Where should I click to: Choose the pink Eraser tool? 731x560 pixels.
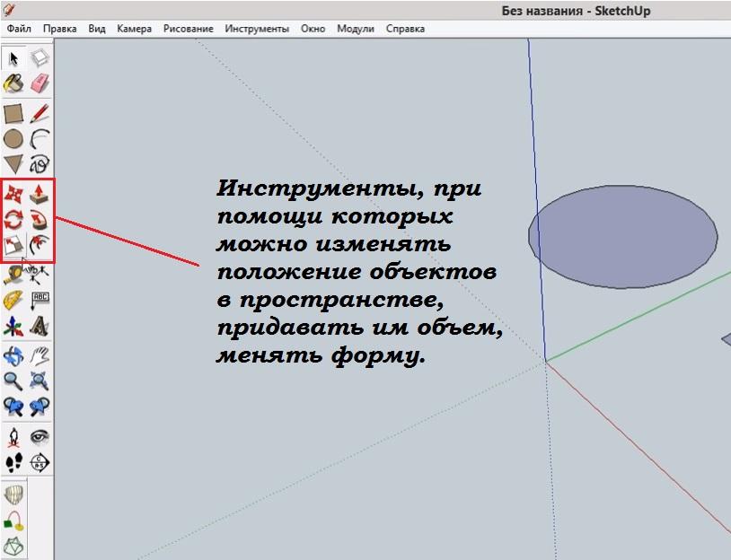40,83
